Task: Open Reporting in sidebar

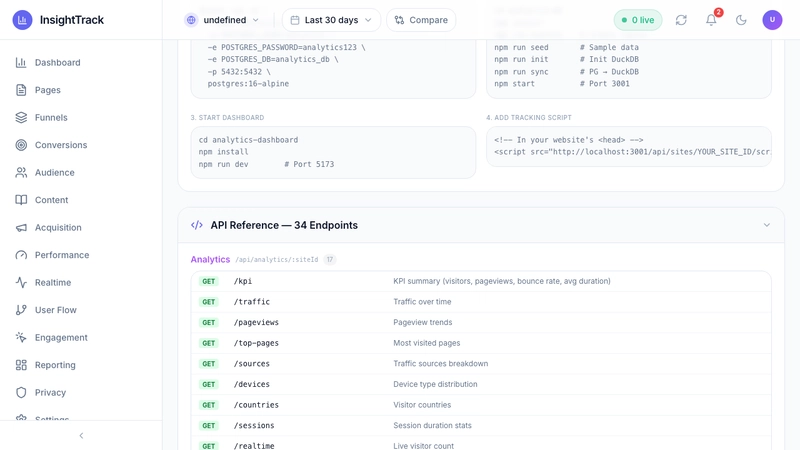Action: [x=81, y=365]
